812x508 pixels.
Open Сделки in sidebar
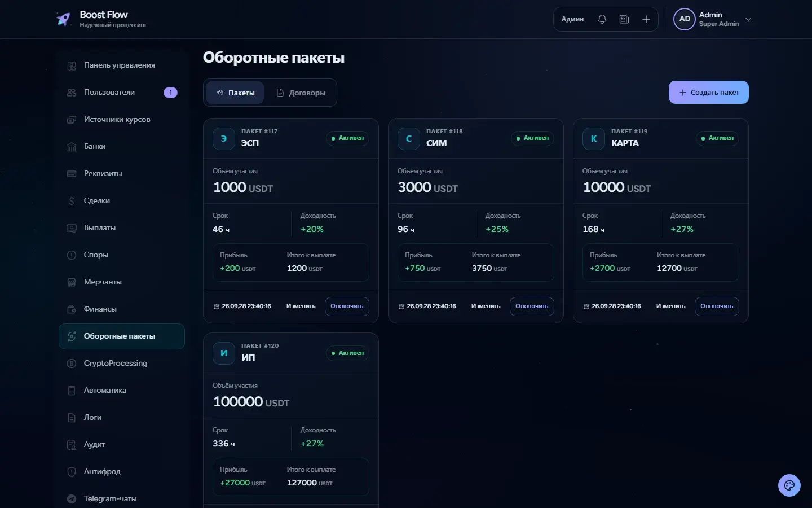pos(122,201)
